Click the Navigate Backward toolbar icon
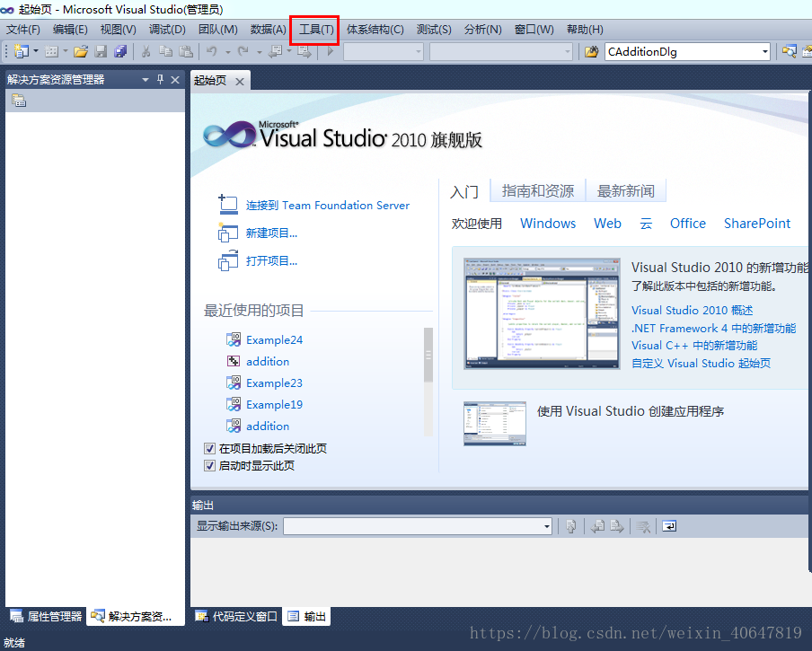This screenshot has height=651, width=812. tap(275, 51)
